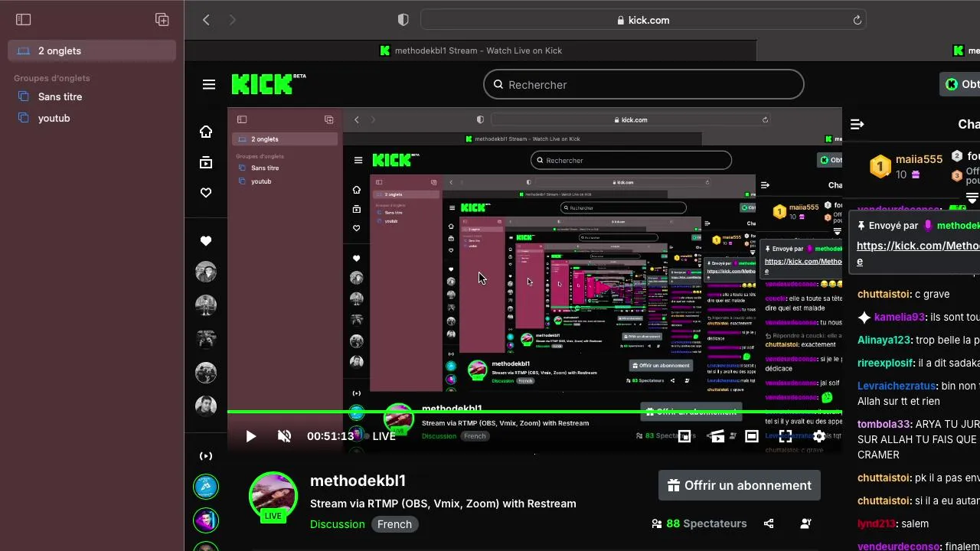Open the Browse icon under Home
The image size is (980, 551).
click(x=206, y=162)
